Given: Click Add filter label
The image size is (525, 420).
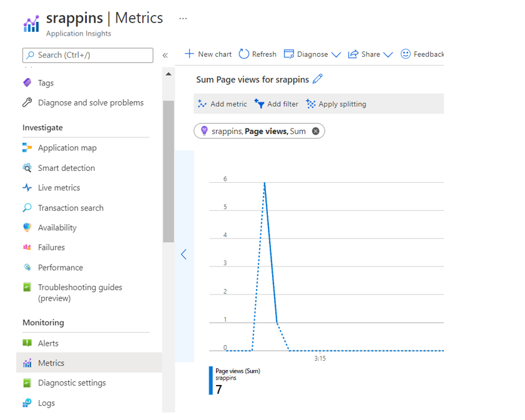Looking at the screenshot, I should click(x=283, y=104).
